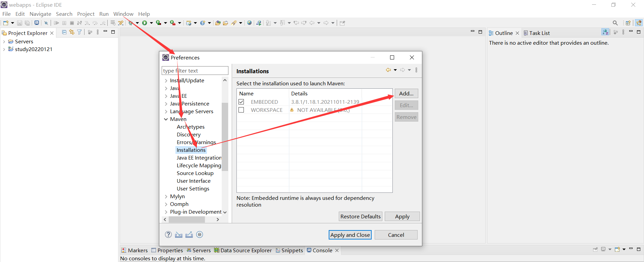Toggle the Java EE perspective button

(639, 23)
